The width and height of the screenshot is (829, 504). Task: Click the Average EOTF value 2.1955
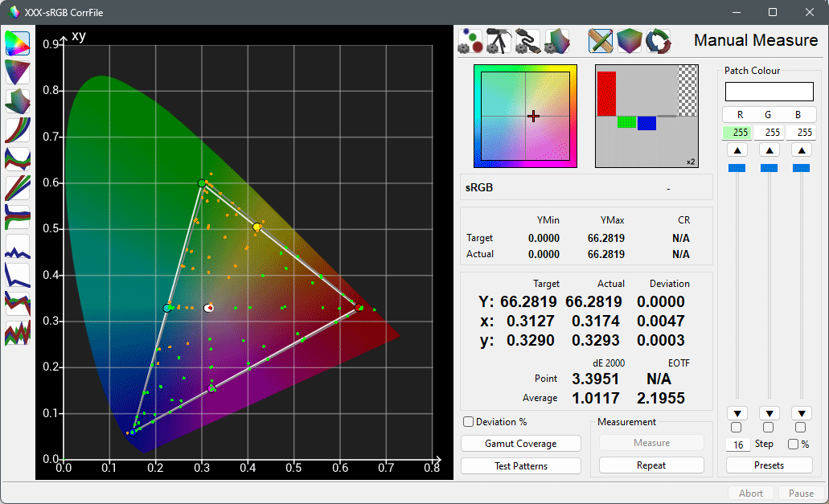pyautogui.click(x=660, y=398)
